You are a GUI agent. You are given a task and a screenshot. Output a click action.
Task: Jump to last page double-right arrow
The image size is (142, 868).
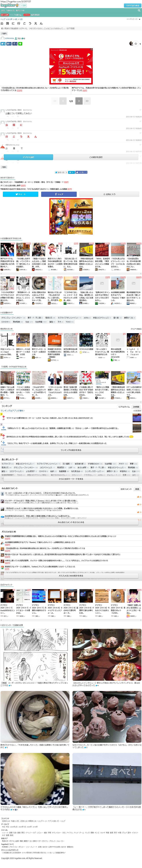(87, 101)
